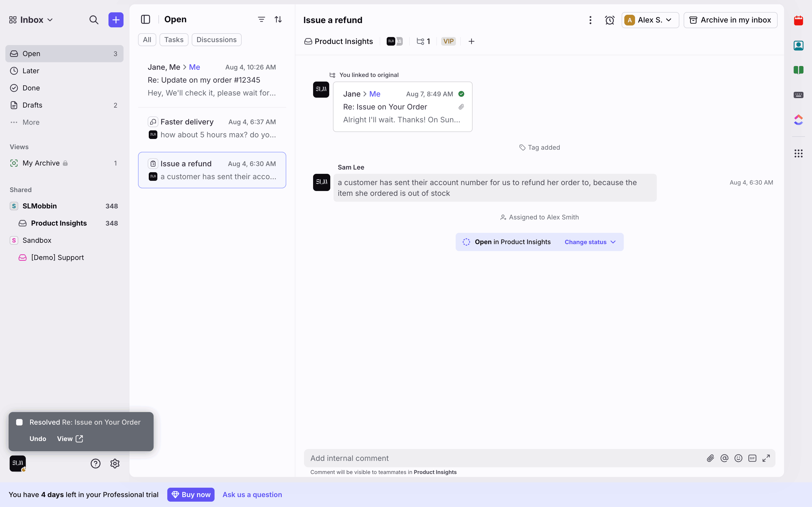The height and width of the screenshot is (507, 812).
Task: Check the Resolved notification checkbox
Action: [19, 422]
